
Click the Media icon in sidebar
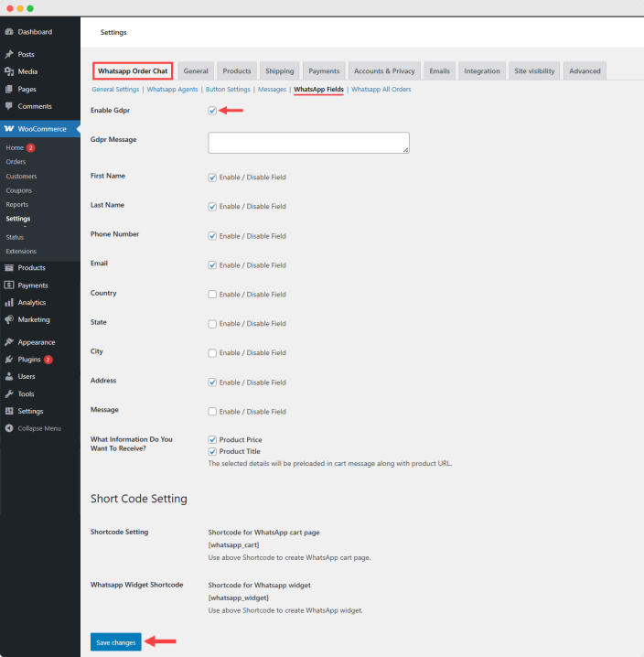click(9, 71)
